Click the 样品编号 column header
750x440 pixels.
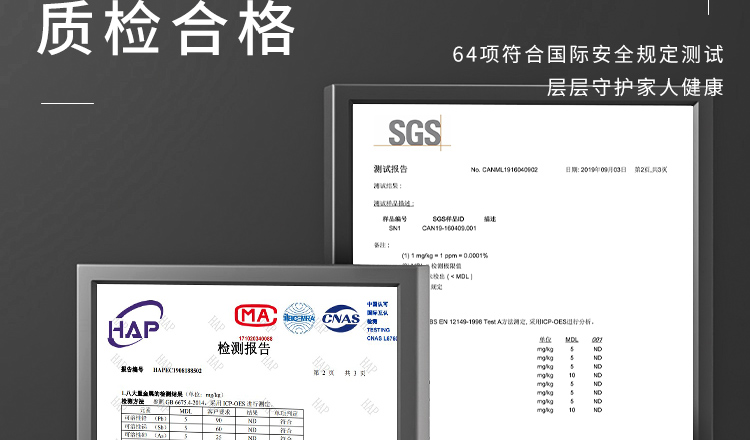(x=395, y=219)
